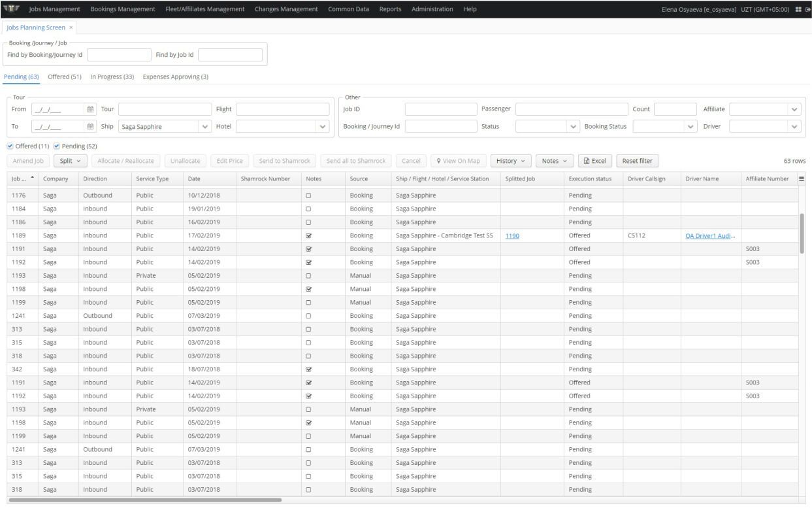Uncheck the Offered (11) checkbox
The image size is (812, 512).
10,146
